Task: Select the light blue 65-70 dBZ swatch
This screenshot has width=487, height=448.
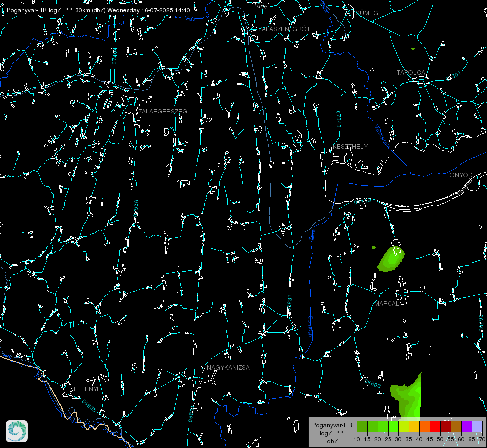Action: 477,426
